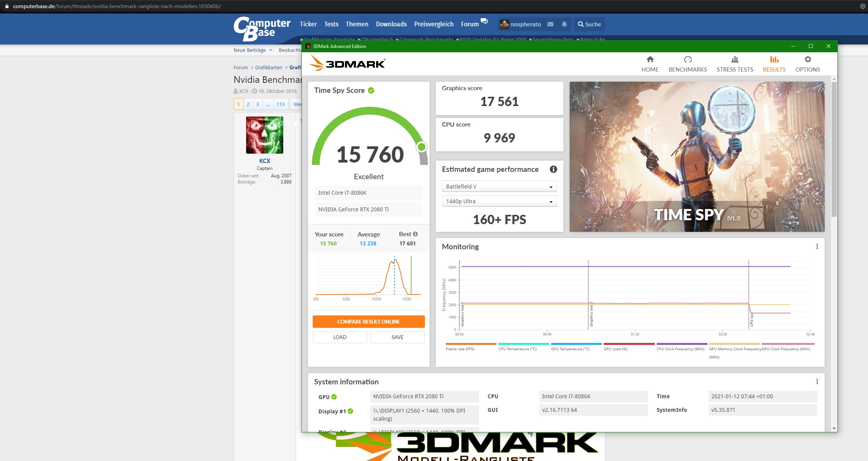Open the Tests section on ComputerBase
The height and width of the screenshot is (461, 868).
coord(331,24)
